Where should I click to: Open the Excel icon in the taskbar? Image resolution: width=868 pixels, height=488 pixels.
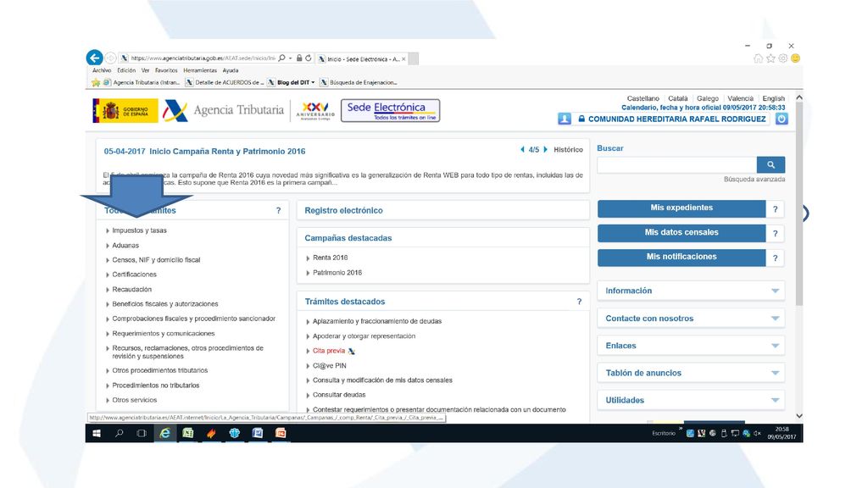(x=188, y=433)
